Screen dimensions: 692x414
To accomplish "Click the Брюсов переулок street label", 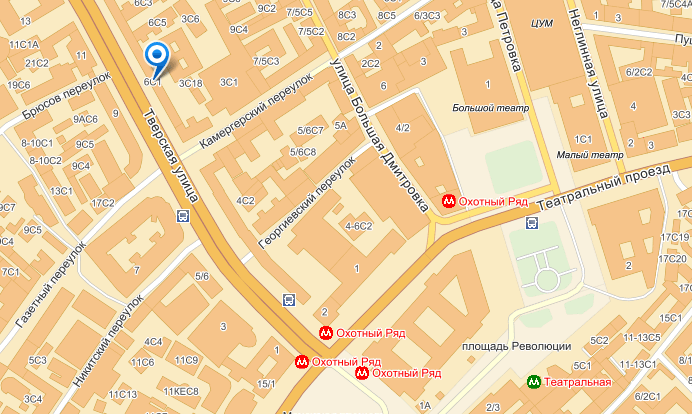I will [66, 95].
